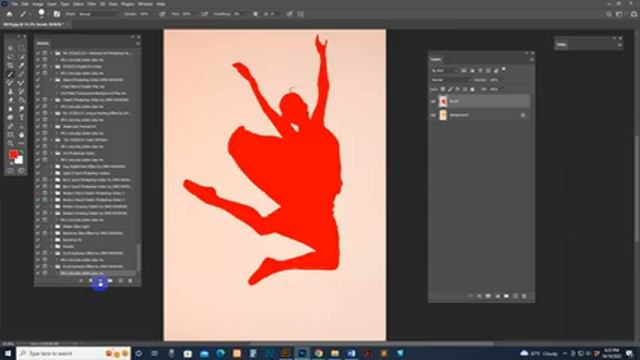Open the Image menu
640x360 pixels.
[38, 4]
